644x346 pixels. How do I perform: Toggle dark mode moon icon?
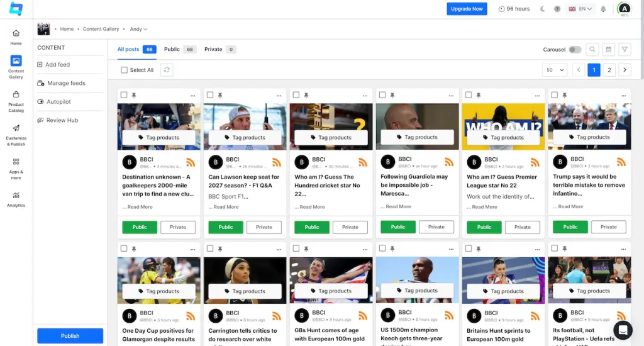543,9
